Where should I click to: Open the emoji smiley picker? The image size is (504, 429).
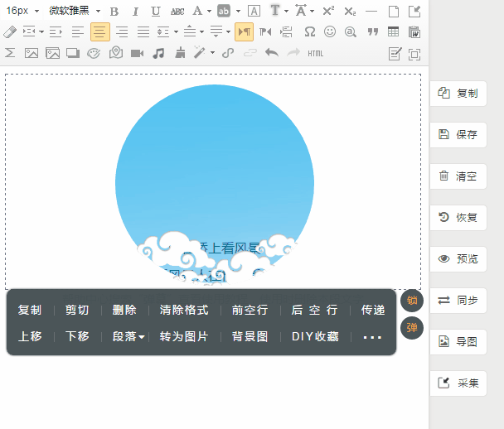[330, 31]
